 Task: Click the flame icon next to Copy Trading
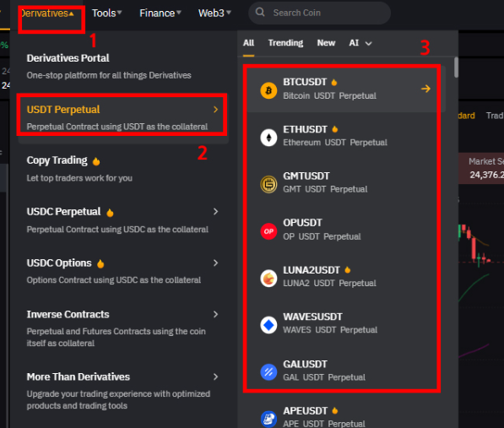click(x=96, y=161)
